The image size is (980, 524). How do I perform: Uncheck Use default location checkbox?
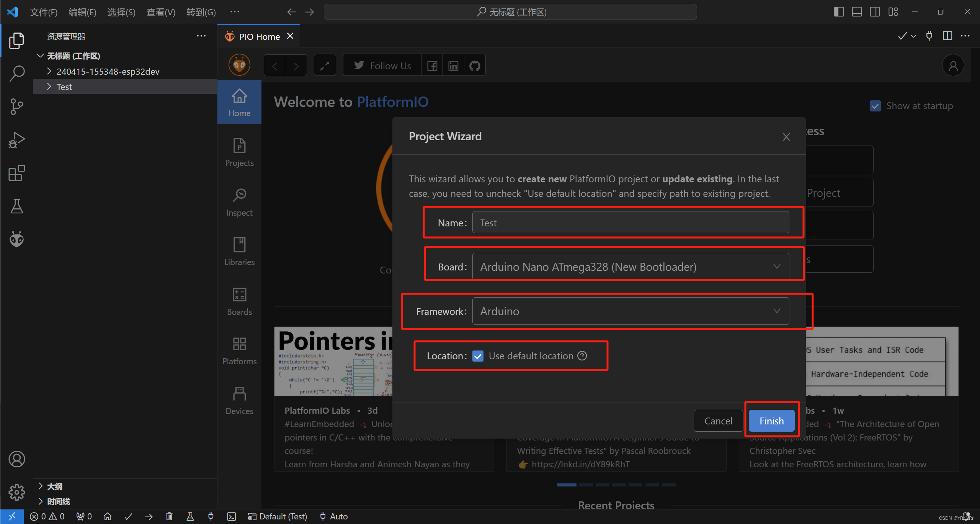pyautogui.click(x=478, y=356)
